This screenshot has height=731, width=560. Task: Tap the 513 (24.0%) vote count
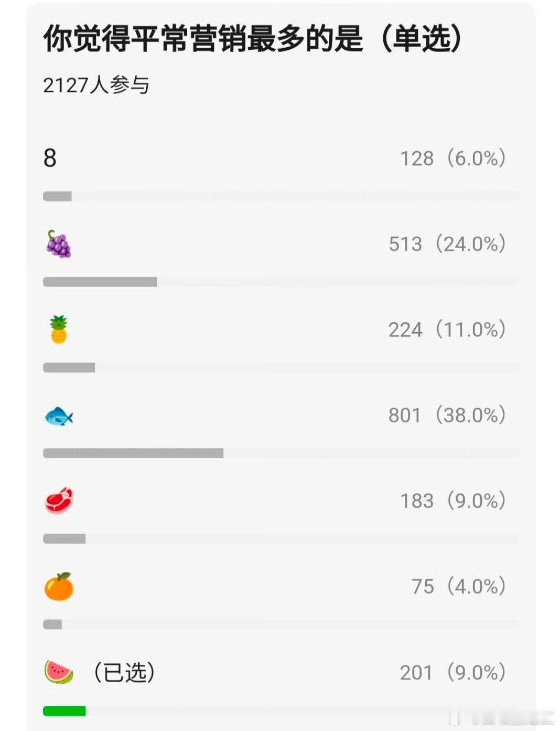(447, 244)
